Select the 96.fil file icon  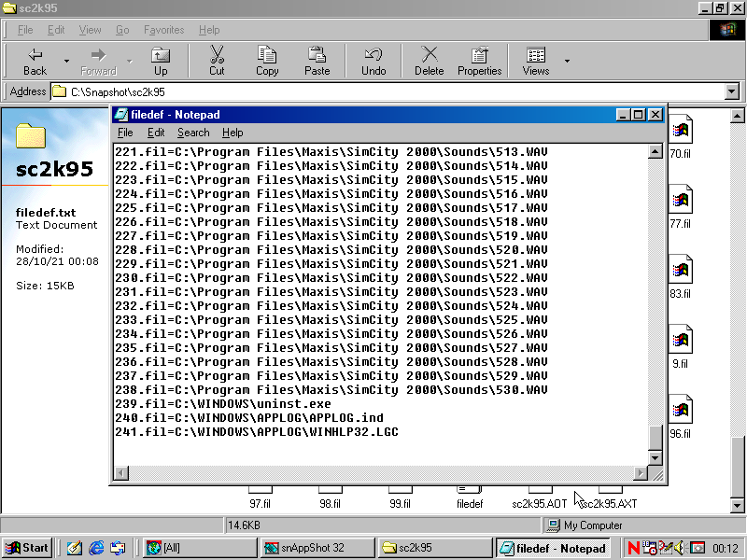coord(681,409)
